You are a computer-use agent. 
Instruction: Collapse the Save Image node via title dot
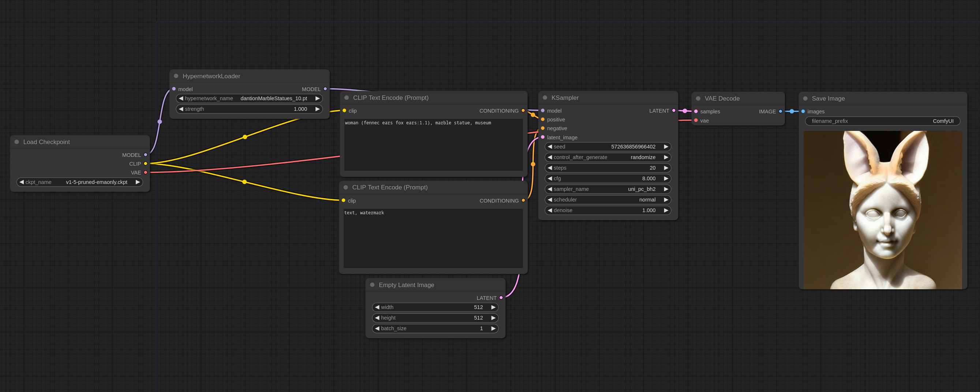pyautogui.click(x=805, y=98)
